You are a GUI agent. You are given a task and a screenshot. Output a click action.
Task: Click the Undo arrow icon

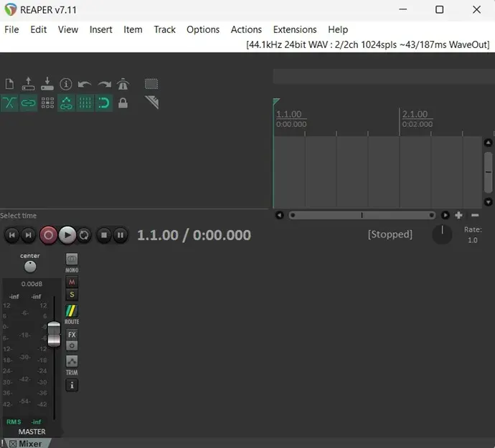(x=85, y=85)
